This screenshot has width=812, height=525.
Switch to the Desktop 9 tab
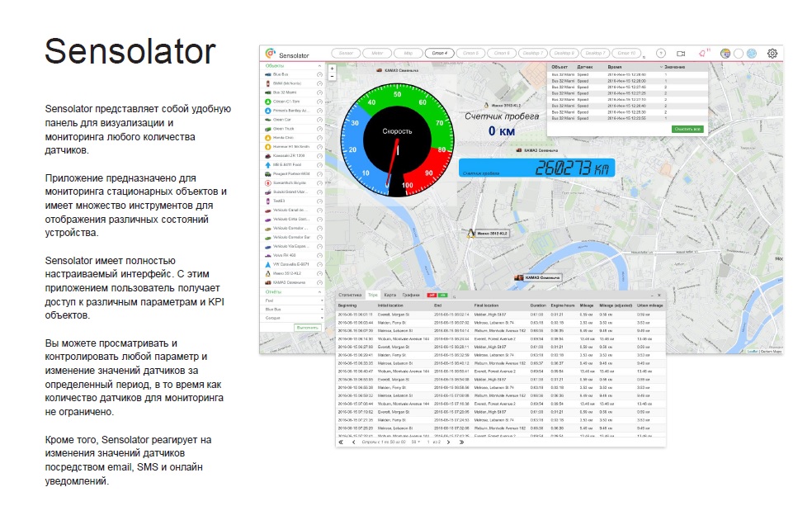tap(564, 54)
